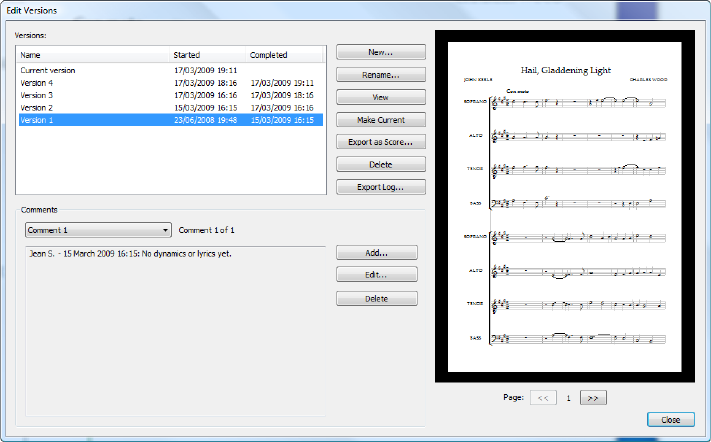Close the Edit Versions dialog
Image resolution: width=711 pixels, height=442 pixels.
670,420
